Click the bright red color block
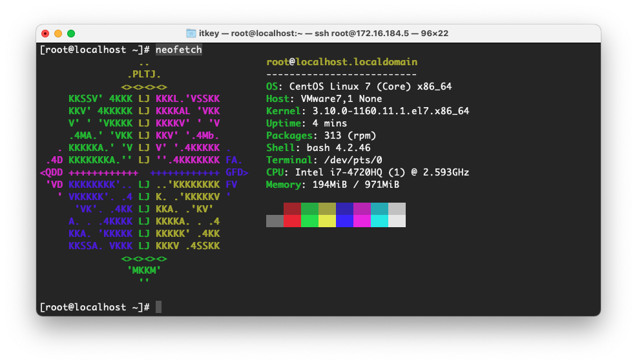The height and width of the screenshot is (364, 637). tap(292, 221)
